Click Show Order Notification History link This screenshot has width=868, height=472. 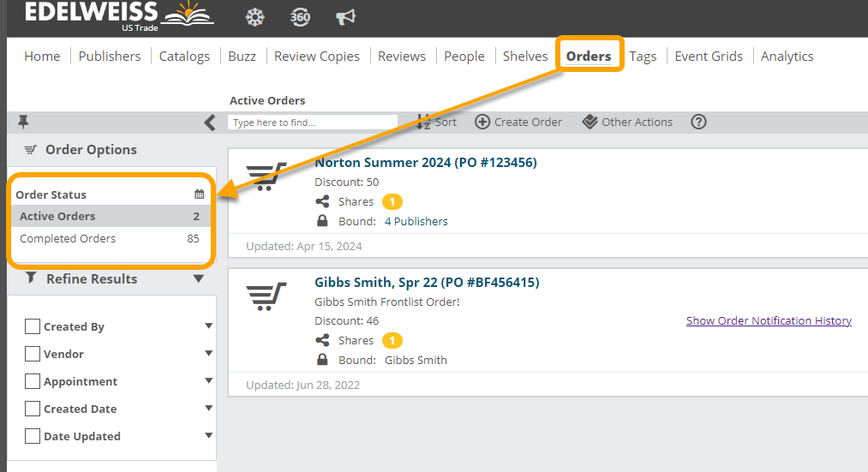click(769, 320)
